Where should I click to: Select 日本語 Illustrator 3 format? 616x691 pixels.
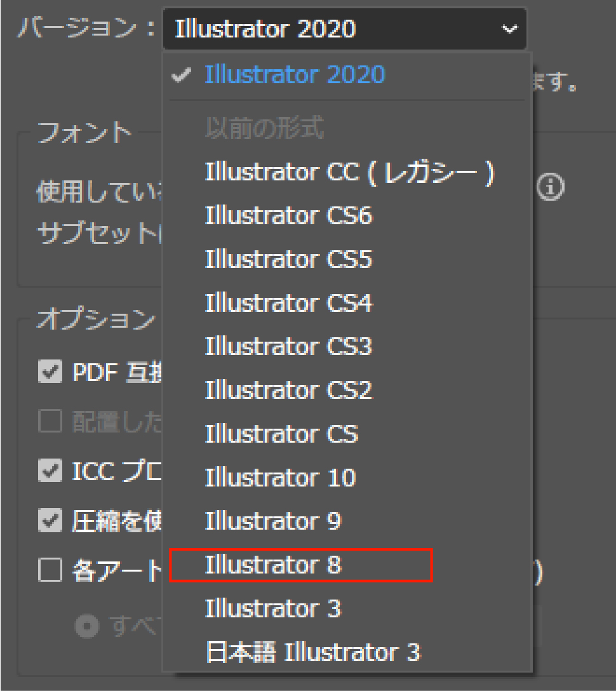[x=313, y=652]
